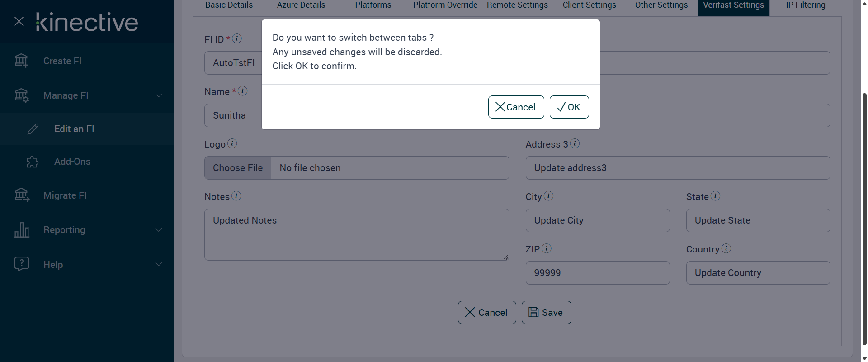Viewport: 868px width, 362px height.
Task: Click the Reporting bar chart icon
Action: (21, 230)
